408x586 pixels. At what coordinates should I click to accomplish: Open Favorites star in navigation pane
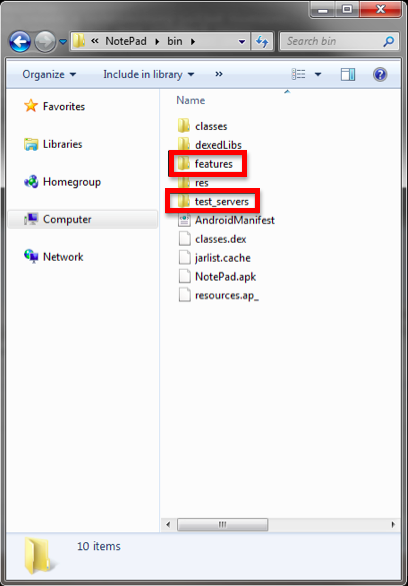tap(31, 106)
